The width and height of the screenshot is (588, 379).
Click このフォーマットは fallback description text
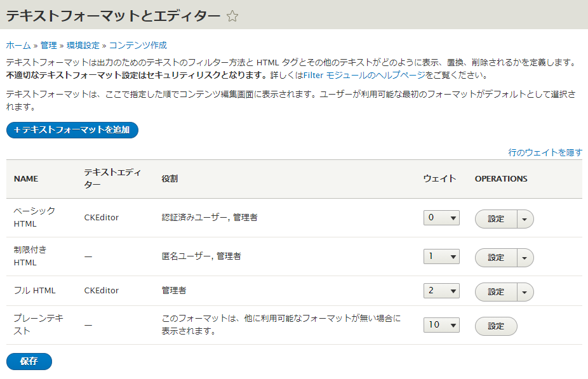pyautogui.click(x=281, y=324)
